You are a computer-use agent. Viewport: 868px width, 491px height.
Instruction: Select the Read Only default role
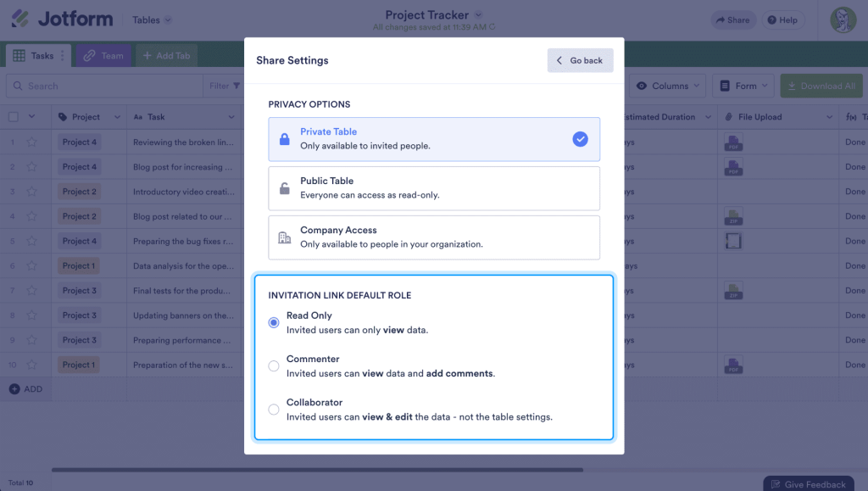coord(275,322)
